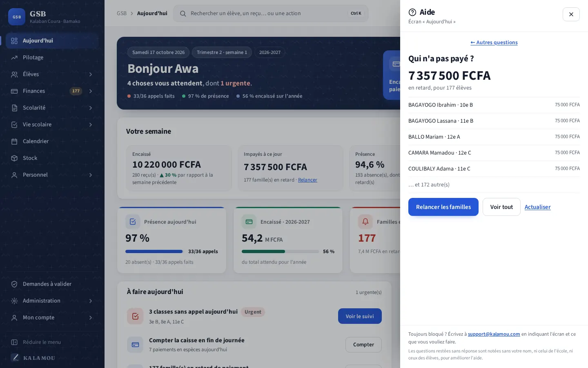Image resolution: width=588 pixels, height=368 pixels.
Task: Focus the search field for élève or reçu
Action: [271, 13]
